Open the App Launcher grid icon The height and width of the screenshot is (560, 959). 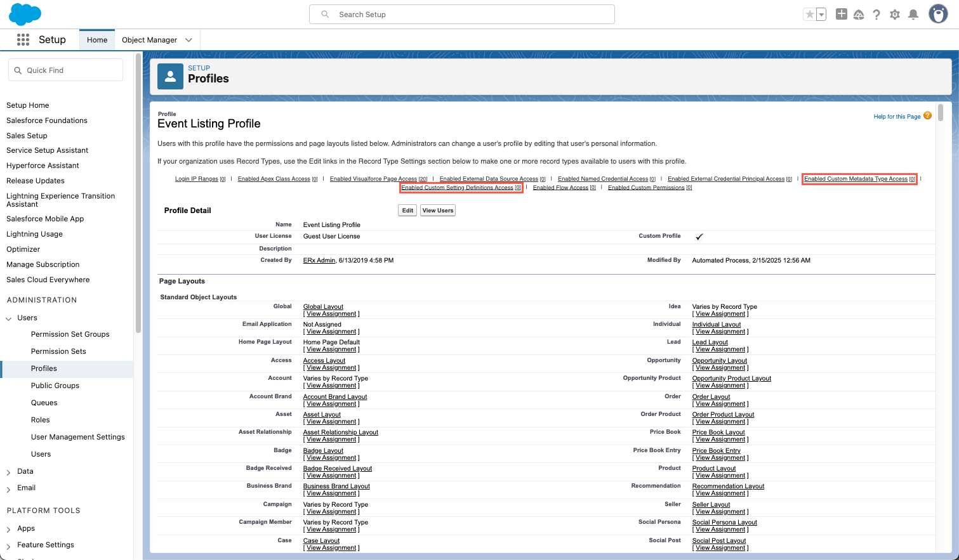coord(23,40)
